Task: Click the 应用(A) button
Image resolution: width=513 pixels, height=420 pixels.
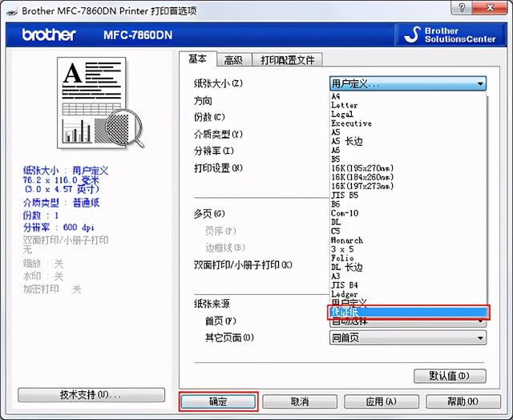Action: point(382,402)
